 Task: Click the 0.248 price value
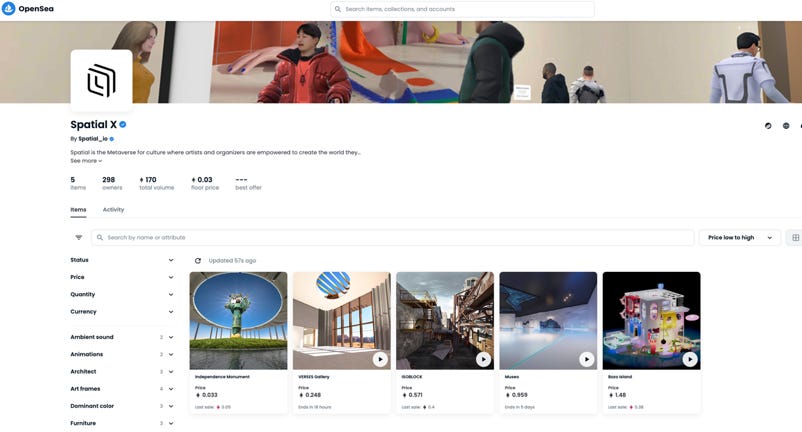[313, 395]
